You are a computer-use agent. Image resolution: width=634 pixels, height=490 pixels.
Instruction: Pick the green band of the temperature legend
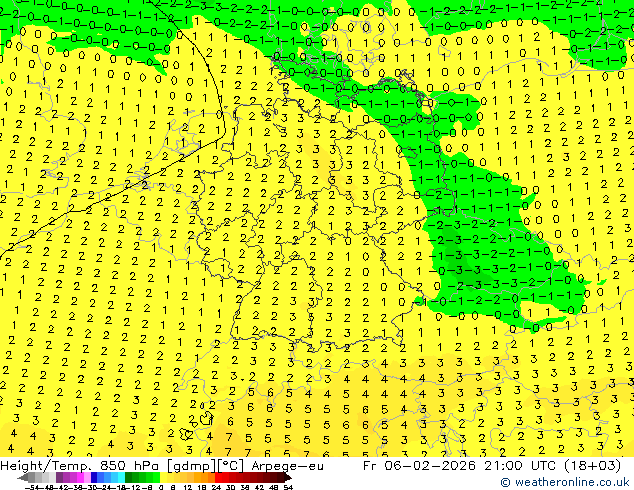pos(142,477)
